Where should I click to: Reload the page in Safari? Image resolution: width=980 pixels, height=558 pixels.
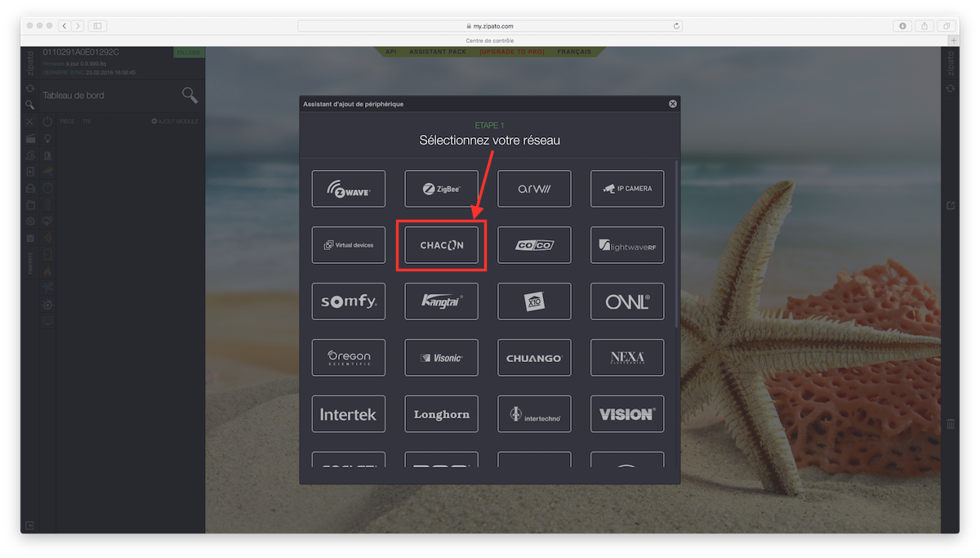pyautogui.click(x=676, y=26)
